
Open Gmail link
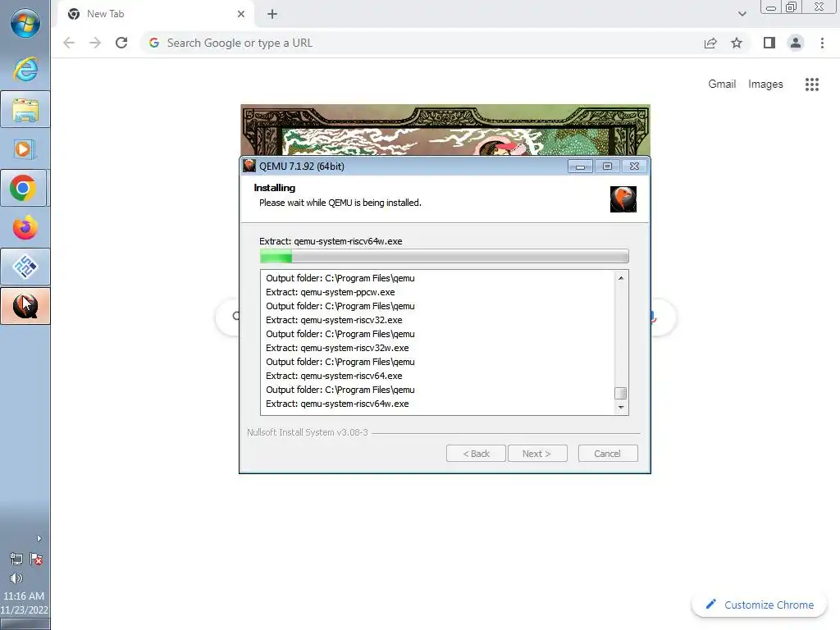(722, 84)
